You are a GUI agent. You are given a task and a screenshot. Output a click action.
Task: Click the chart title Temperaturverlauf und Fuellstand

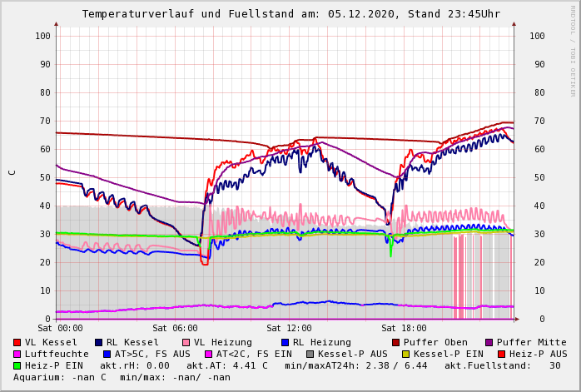point(290,14)
